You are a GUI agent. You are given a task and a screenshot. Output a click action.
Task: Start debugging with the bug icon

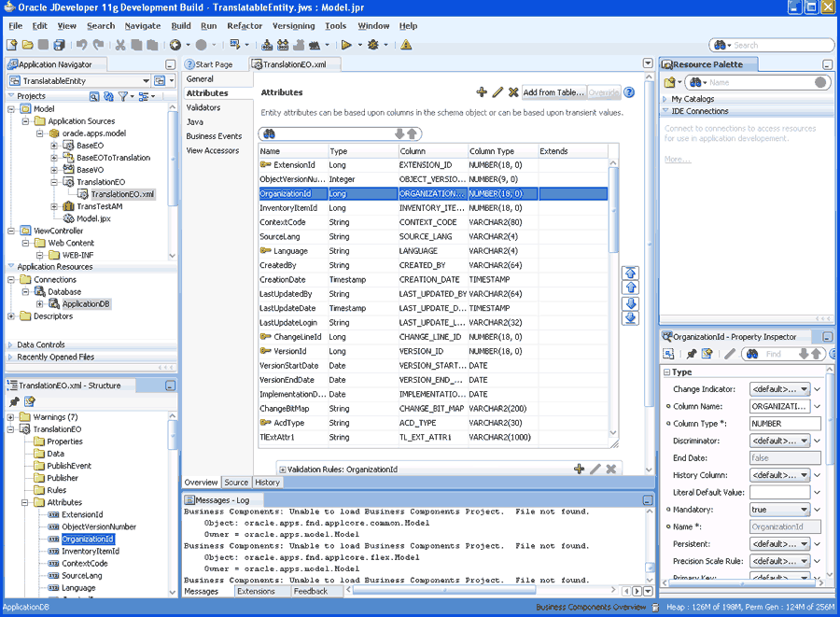tap(372, 45)
